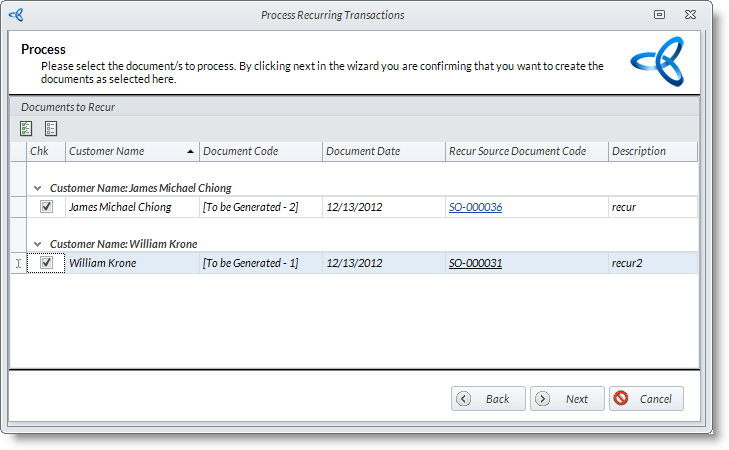
Task: Uncheck the William Krone row checkbox
Action: (46, 263)
